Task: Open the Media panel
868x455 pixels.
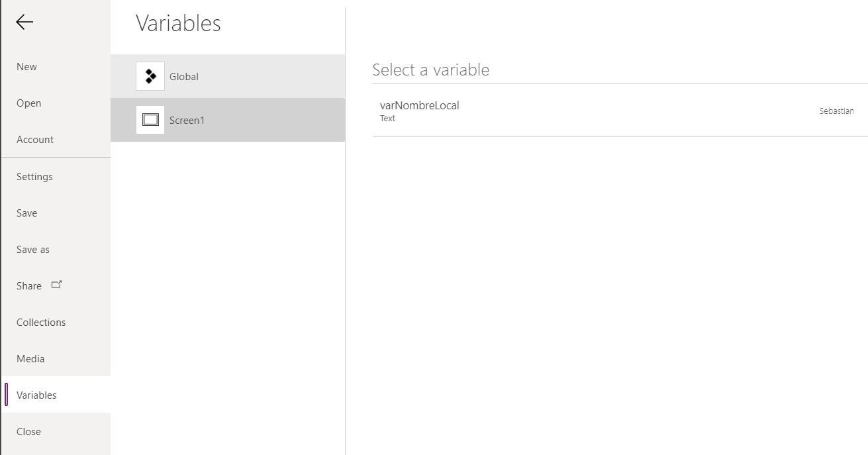Action: coord(30,358)
